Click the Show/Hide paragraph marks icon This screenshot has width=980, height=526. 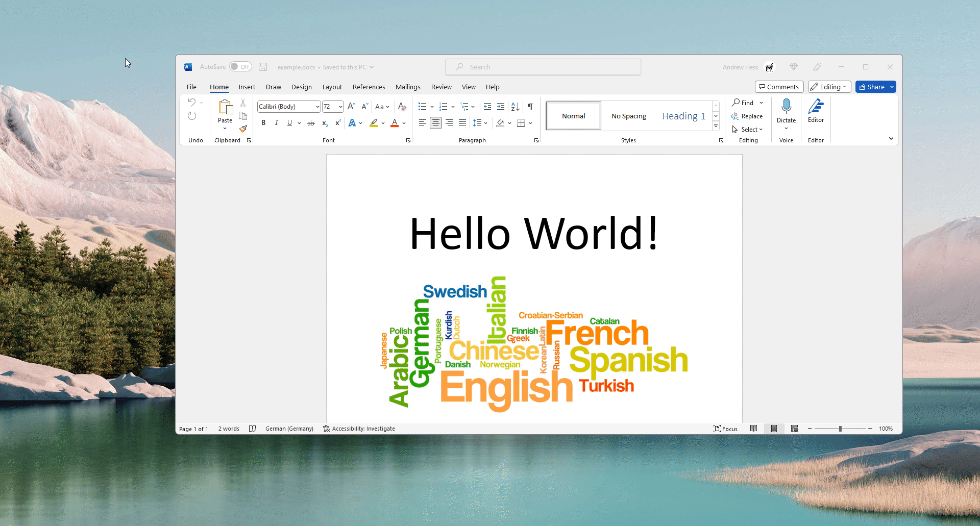click(530, 107)
